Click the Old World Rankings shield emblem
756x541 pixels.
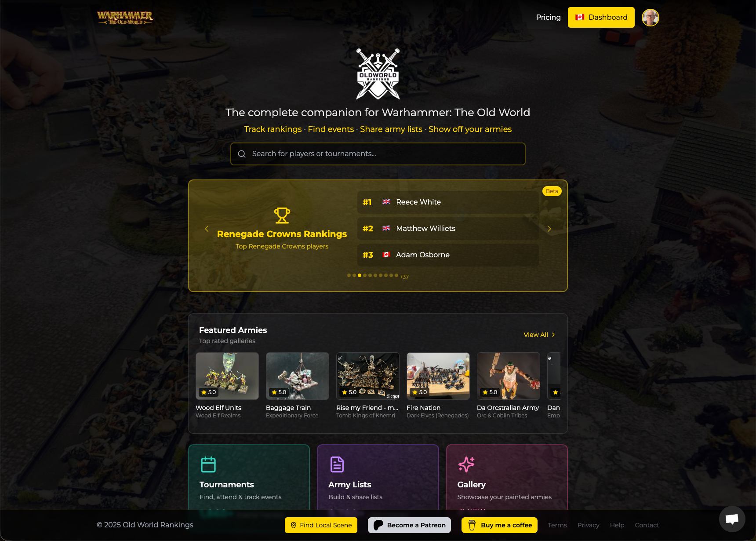point(378,74)
